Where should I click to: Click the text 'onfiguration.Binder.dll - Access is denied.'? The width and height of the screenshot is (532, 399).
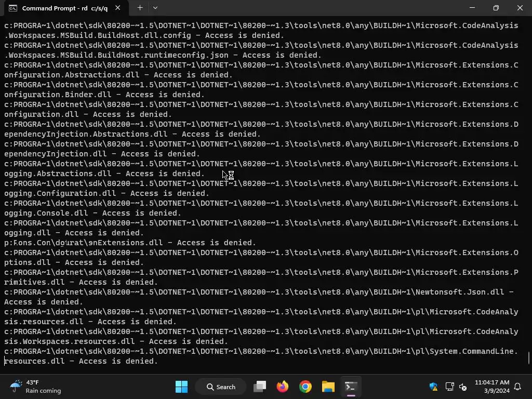[104, 95]
